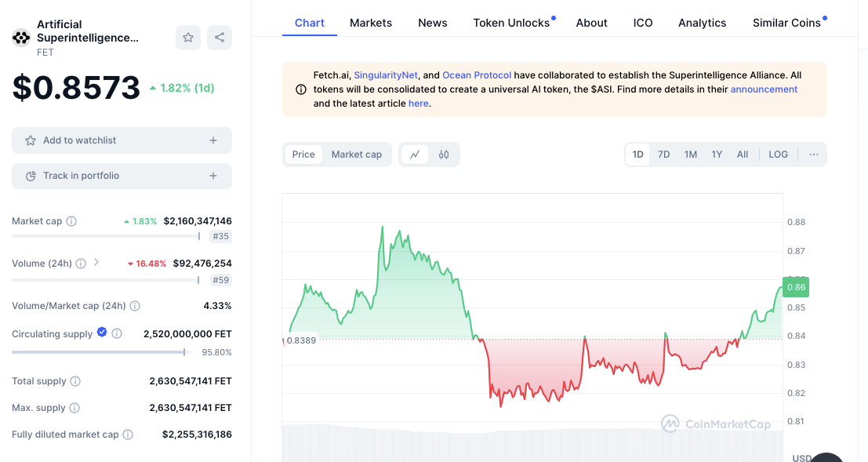This screenshot has height=462, width=868.
Task: Toggle the LOG scale option
Action: (778, 155)
